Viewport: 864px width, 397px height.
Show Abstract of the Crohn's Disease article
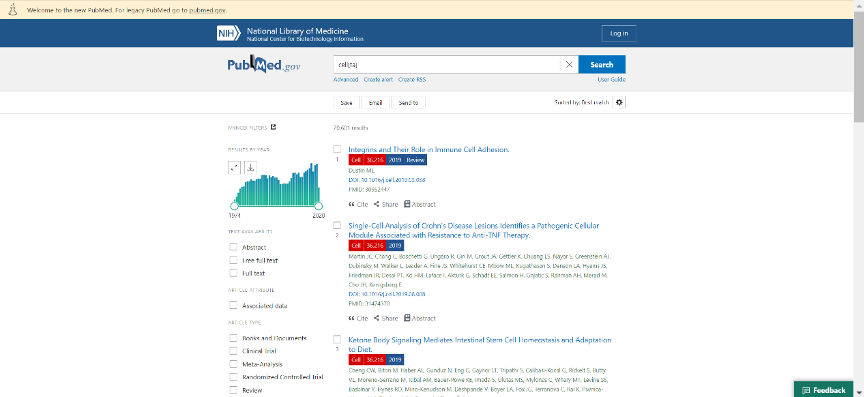pos(419,318)
